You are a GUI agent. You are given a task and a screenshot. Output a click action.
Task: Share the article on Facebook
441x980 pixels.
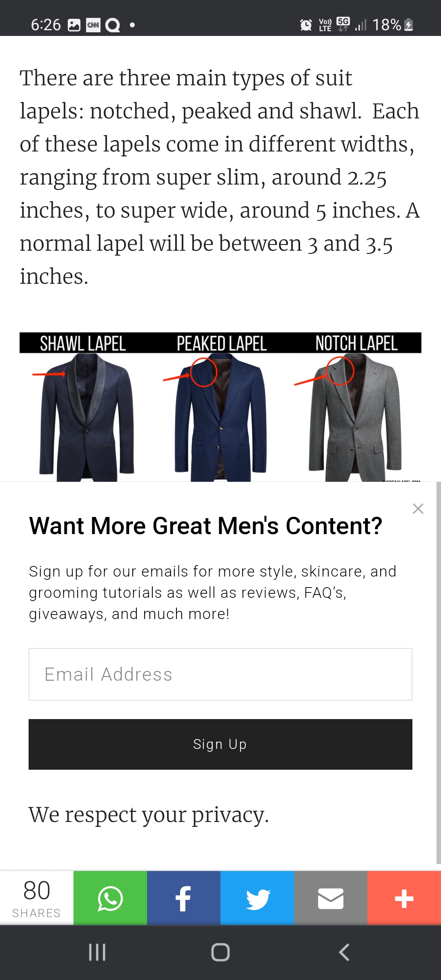click(184, 898)
